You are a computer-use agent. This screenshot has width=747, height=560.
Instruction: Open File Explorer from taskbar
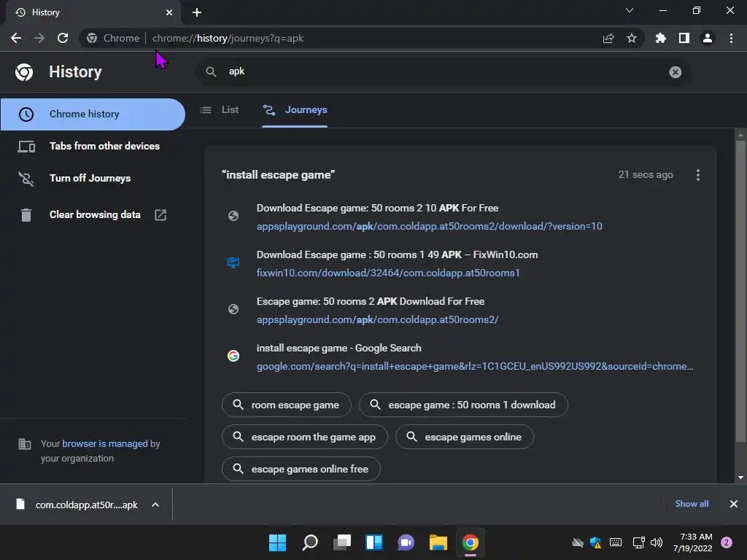438,542
